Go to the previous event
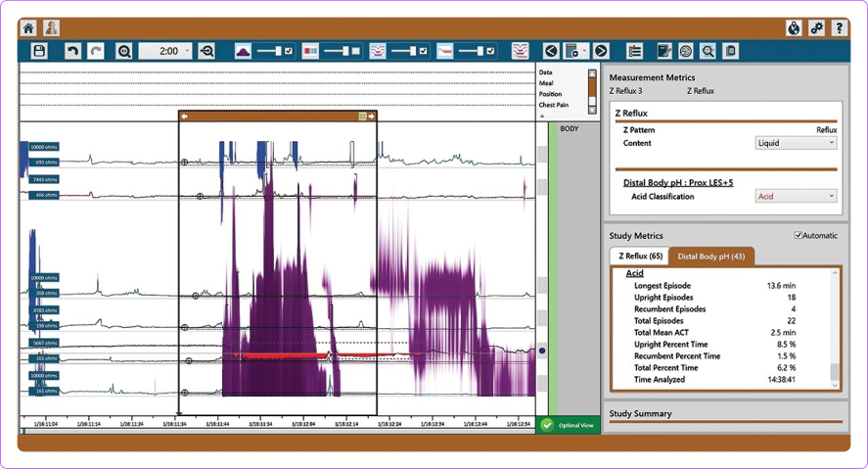This screenshot has height=469, width=868. (551, 51)
